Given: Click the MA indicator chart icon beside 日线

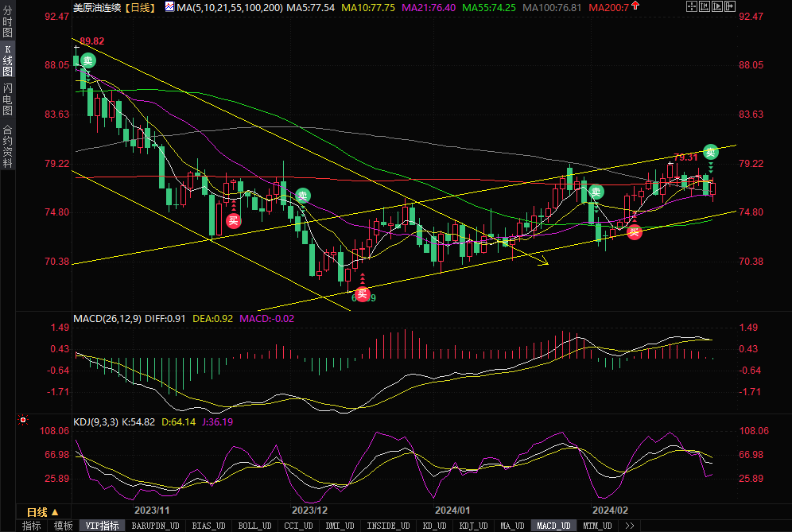Looking at the screenshot, I should [x=169, y=6].
